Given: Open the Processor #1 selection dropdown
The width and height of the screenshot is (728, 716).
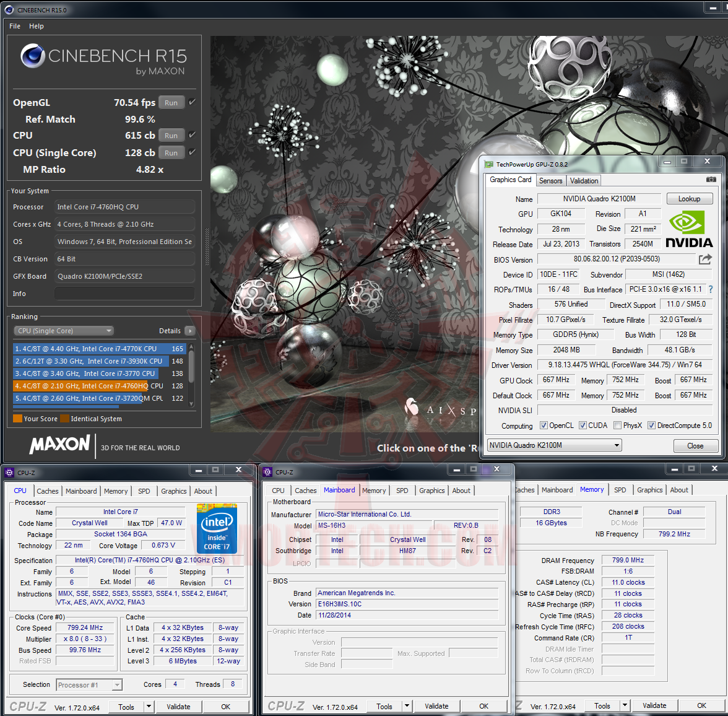Looking at the screenshot, I should click(89, 685).
